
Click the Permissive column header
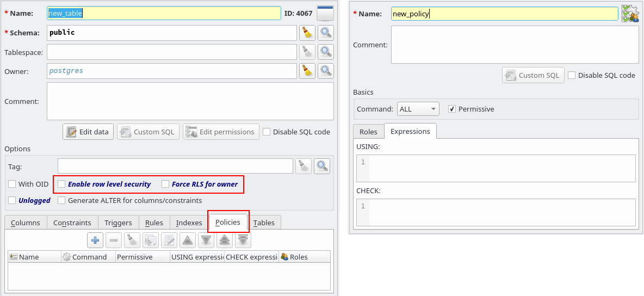tap(143, 257)
